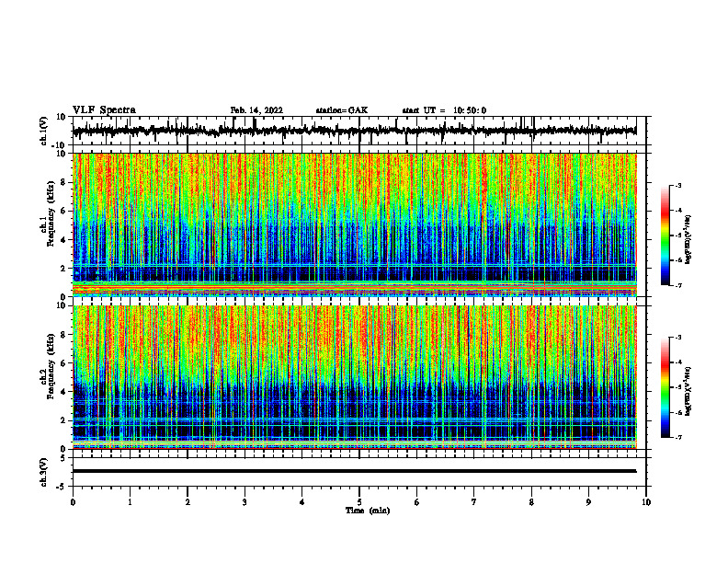728x563 pixels.
Task: Click the time axis tick label '5'
Action: [x=359, y=502]
